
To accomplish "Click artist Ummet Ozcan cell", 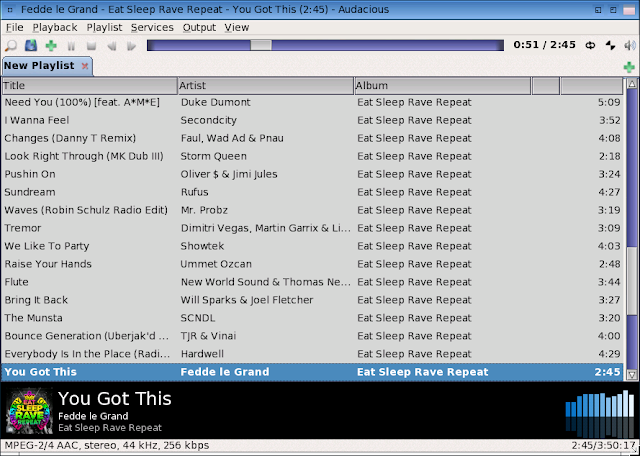I will [216, 264].
